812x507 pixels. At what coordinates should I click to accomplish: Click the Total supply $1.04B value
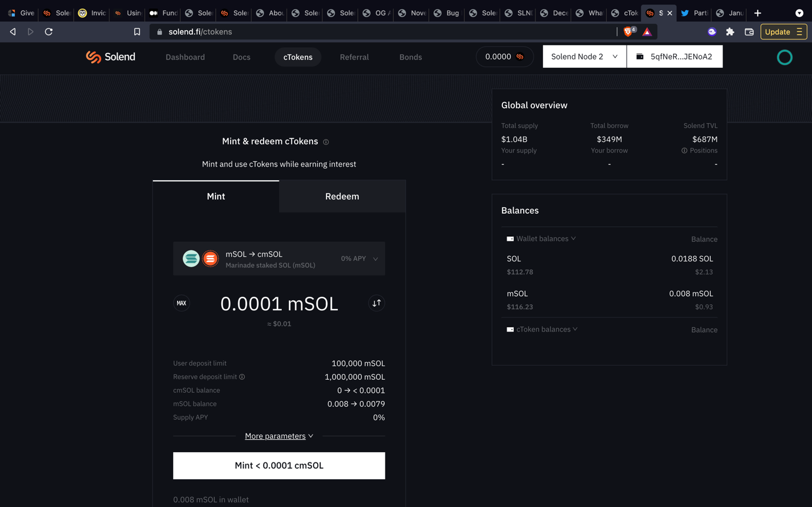pos(514,140)
